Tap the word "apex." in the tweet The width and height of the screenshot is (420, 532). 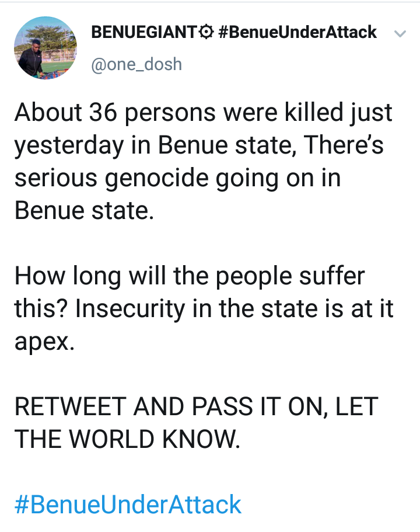pyautogui.click(x=45, y=342)
